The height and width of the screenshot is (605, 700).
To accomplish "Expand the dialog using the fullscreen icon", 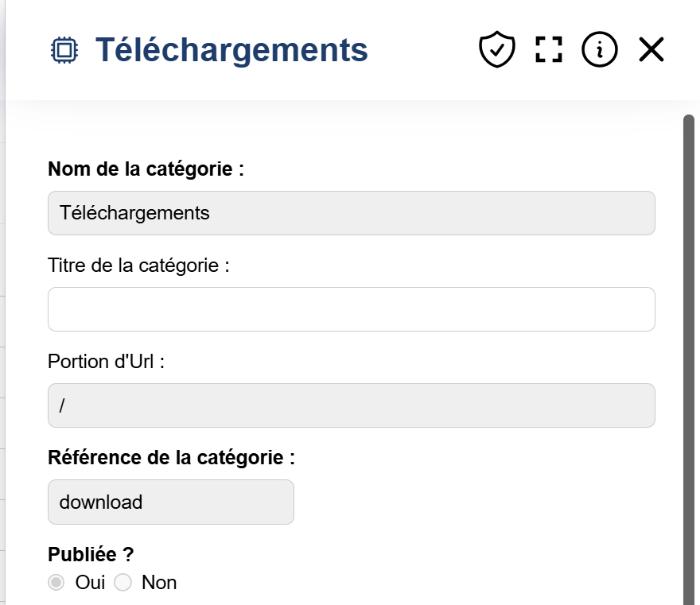I will pyautogui.click(x=547, y=48).
